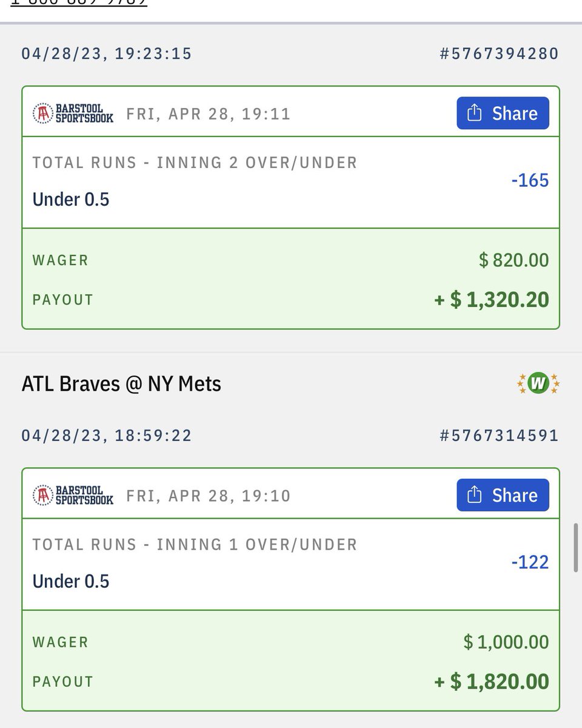The image size is (582, 728).
Task: Click the share icon in the lower bet card
Action: pyautogui.click(x=475, y=494)
